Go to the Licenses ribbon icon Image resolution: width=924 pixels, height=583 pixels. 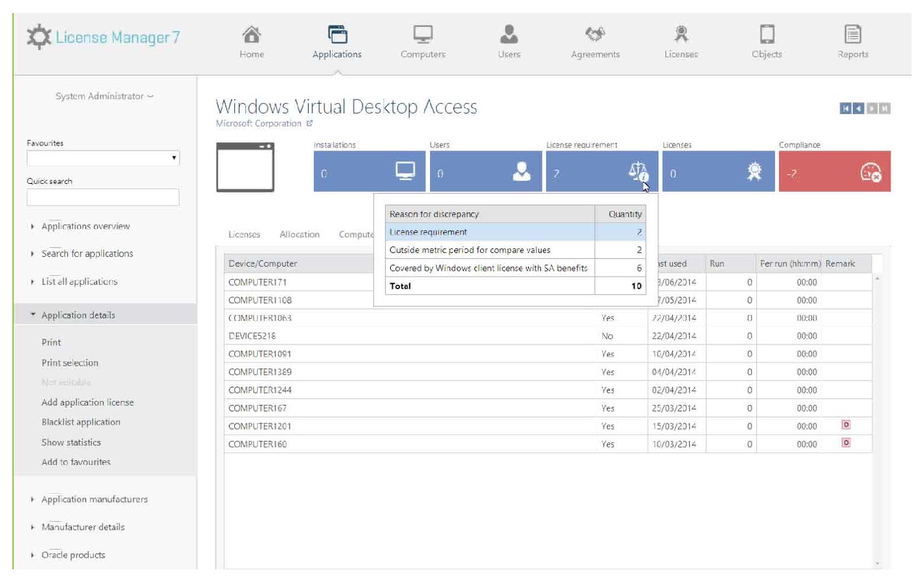coord(681,35)
